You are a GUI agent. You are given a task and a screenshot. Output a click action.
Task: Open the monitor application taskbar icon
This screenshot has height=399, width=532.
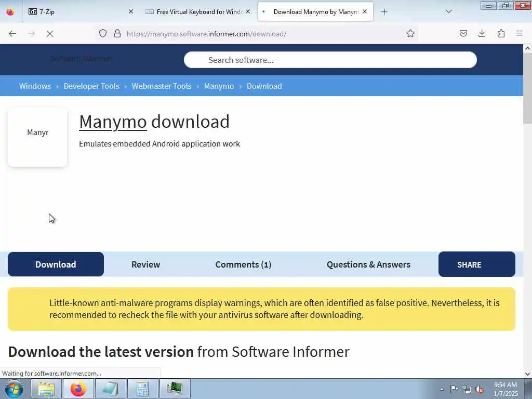(175, 389)
